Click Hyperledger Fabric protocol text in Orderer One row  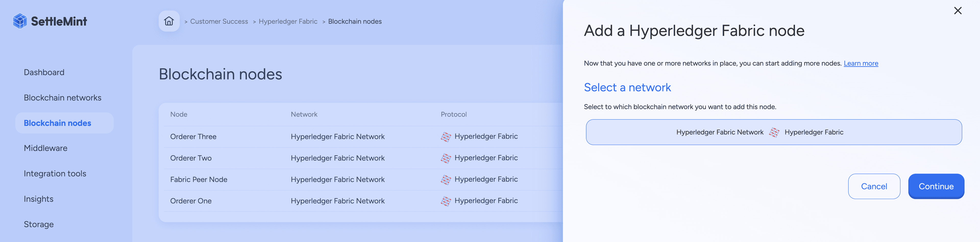tap(486, 200)
